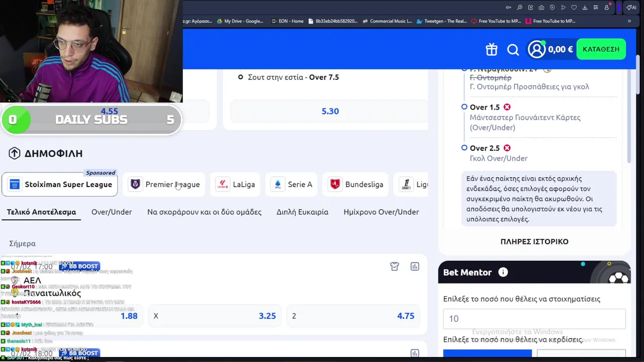Click the ΔΗΜΟΦΙΛΗ up-arrow circle icon
Image resolution: width=644 pixels, height=362 pixels.
[14, 153]
